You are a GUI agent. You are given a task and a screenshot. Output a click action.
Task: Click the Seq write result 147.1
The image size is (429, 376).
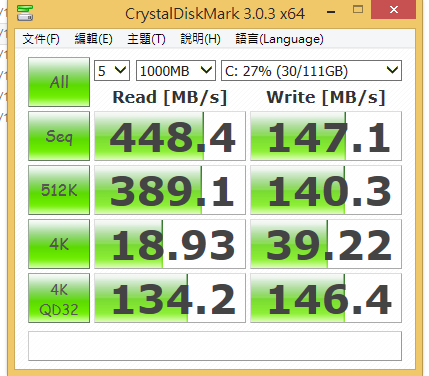[326, 136]
